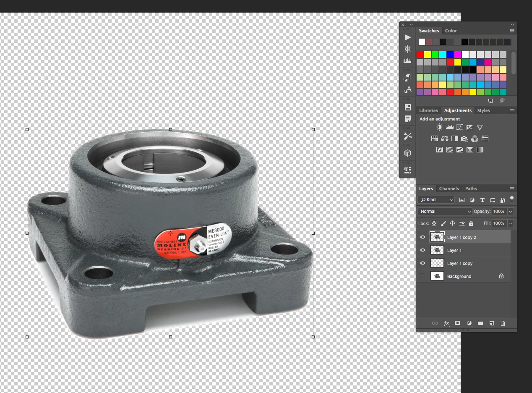Add a Color Balance adjustment
This screenshot has width=532, height=393.
[445, 139]
